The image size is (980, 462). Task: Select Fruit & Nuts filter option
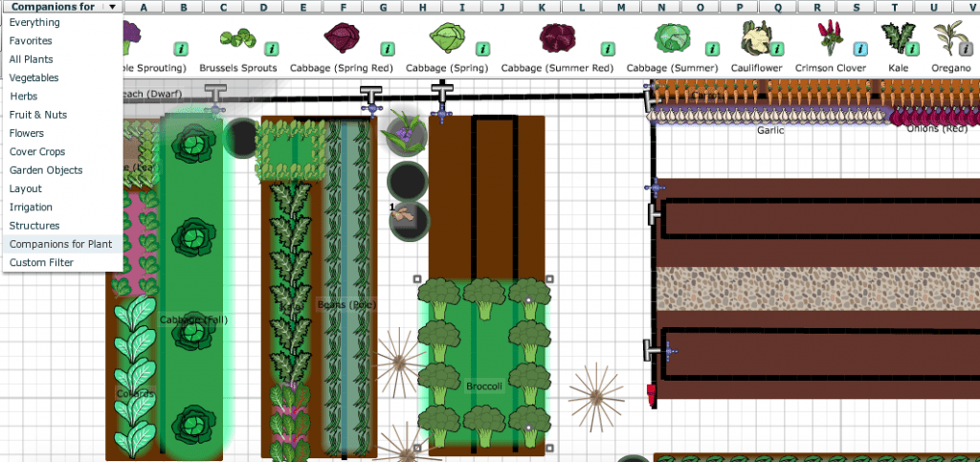[x=39, y=115]
